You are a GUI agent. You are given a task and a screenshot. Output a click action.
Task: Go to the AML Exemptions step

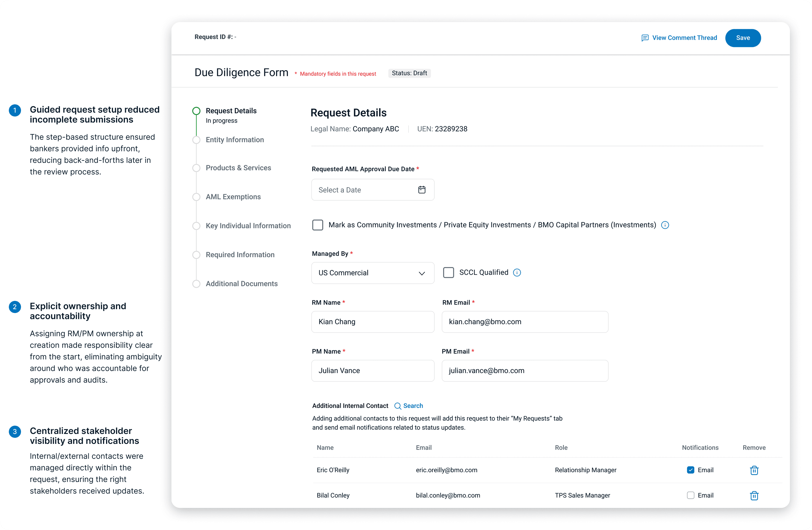196,197
